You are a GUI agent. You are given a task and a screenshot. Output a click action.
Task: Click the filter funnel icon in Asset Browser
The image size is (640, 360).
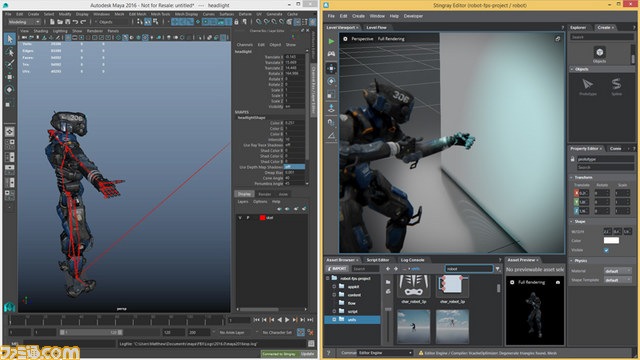(498, 269)
